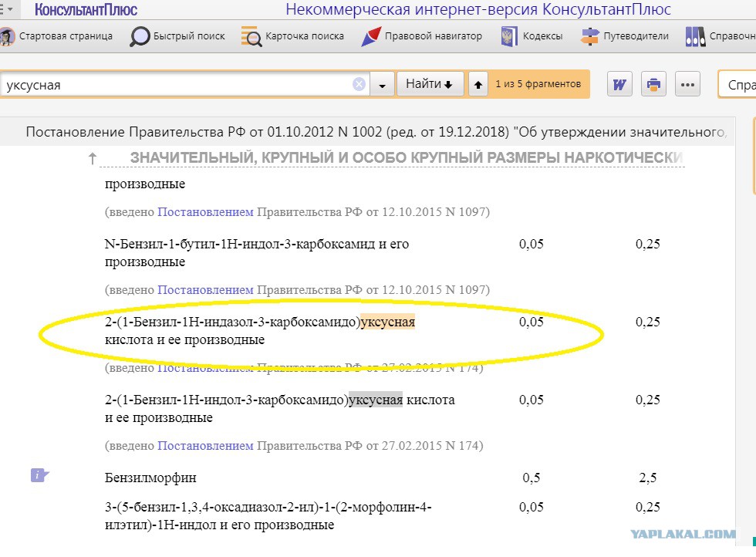This screenshot has height=557, width=756.
Task: Click 0,25 in the индазол-3-карбоксамидо row
Action: click(647, 322)
